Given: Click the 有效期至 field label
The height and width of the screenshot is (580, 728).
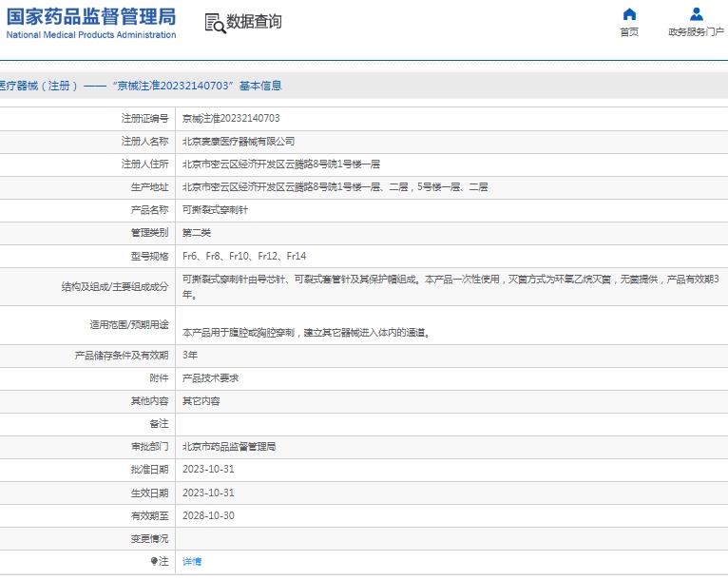Looking at the screenshot, I should (x=149, y=515).
